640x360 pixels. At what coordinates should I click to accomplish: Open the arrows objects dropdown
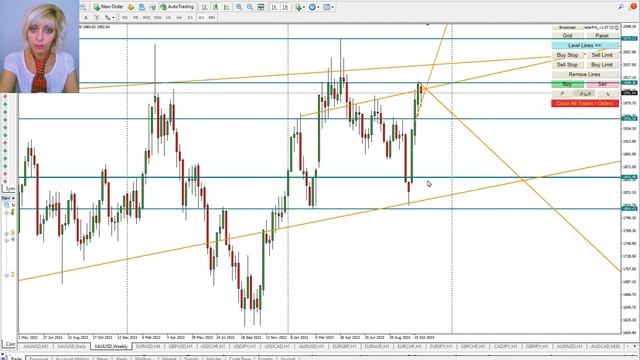109,18
